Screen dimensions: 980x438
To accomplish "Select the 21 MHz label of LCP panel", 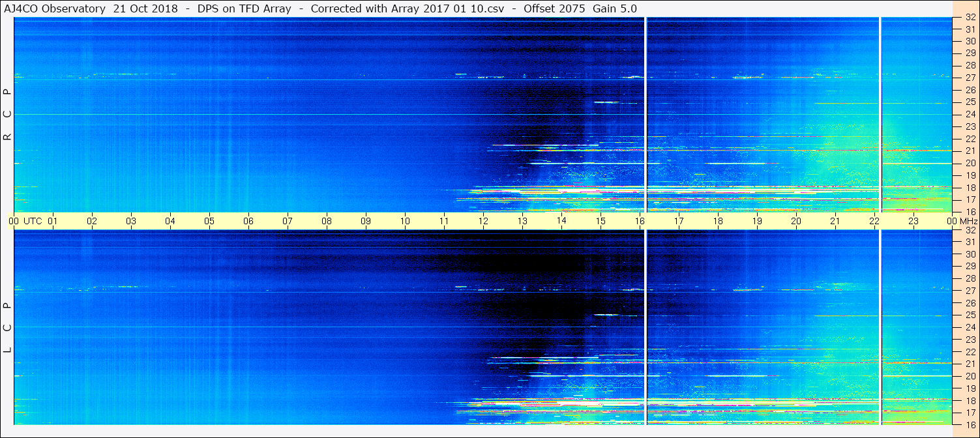I will (970, 364).
